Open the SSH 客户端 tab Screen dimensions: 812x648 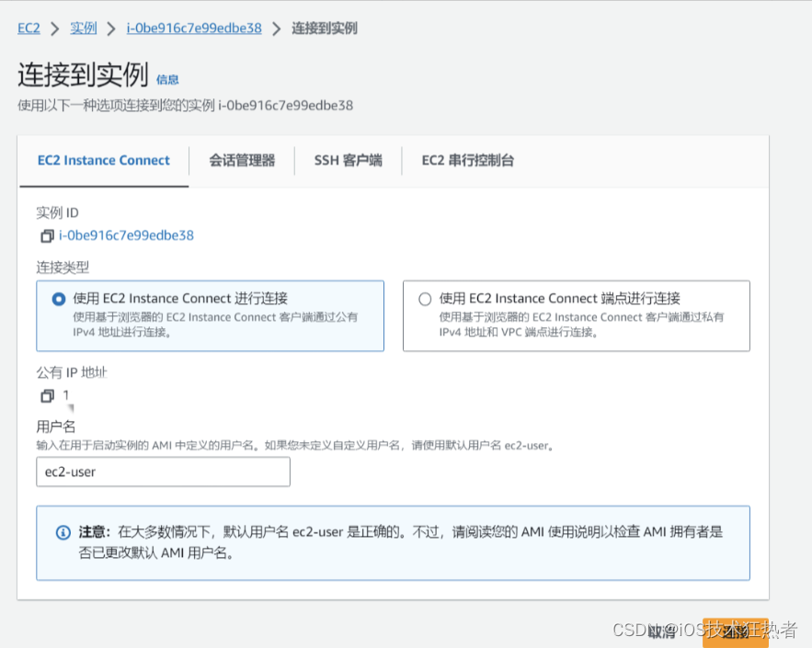[x=348, y=160]
